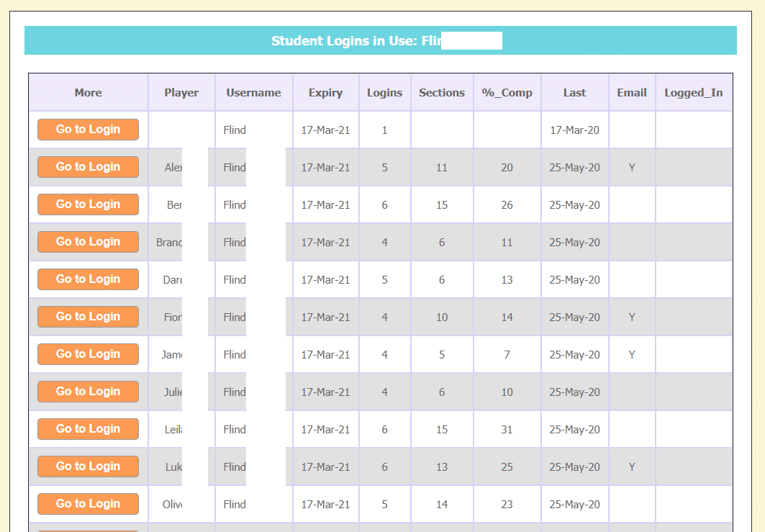Click the Email Y cell in Jam row

point(632,355)
